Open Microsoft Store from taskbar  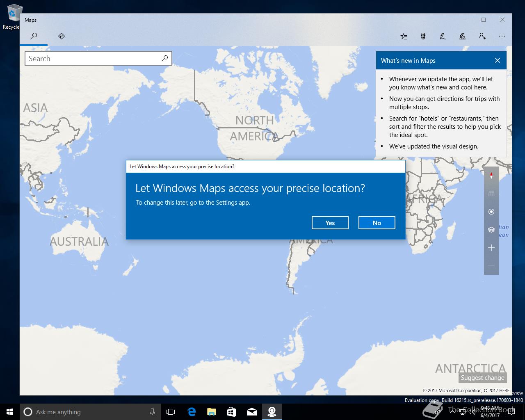pyautogui.click(x=231, y=412)
